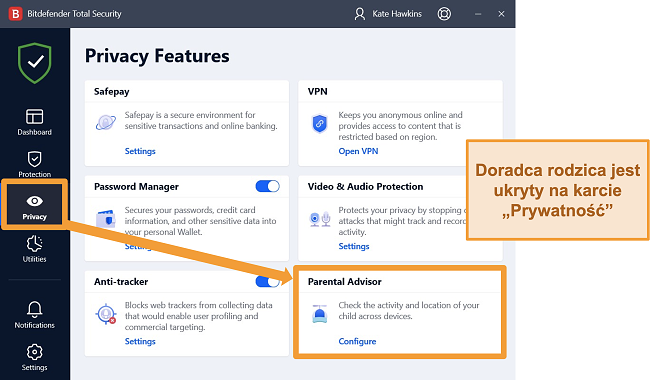Open the support lifebuoy icon

(x=444, y=14)
